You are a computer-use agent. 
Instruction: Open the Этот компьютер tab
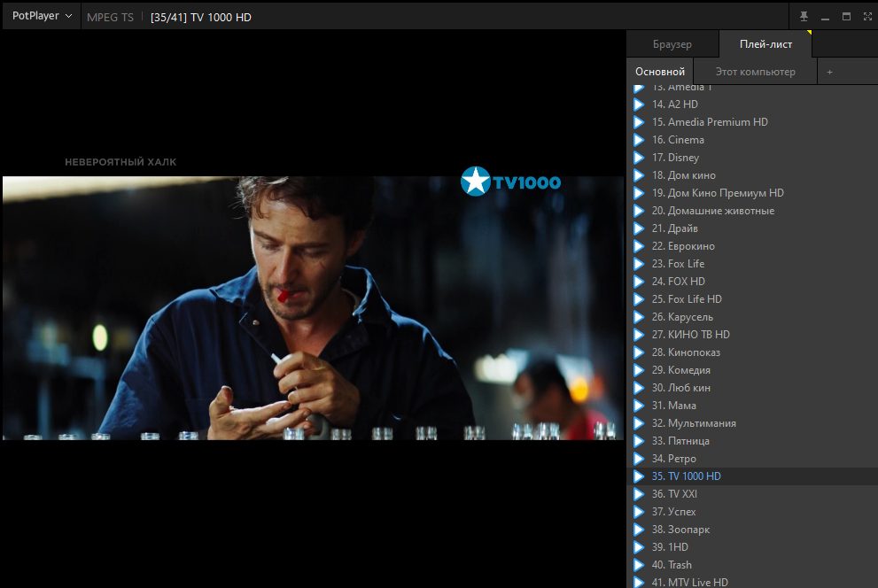pyautogui.click(x=755, y=72)
